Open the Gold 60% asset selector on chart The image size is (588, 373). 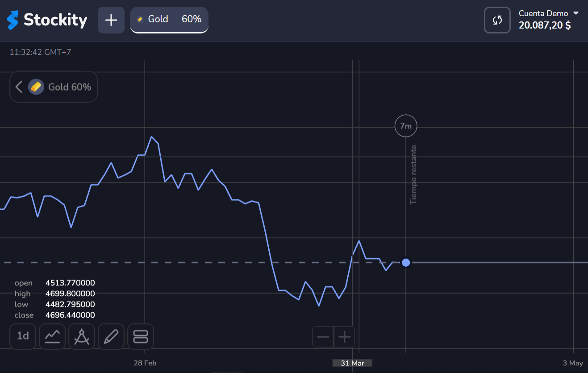(x=54, y=87)
